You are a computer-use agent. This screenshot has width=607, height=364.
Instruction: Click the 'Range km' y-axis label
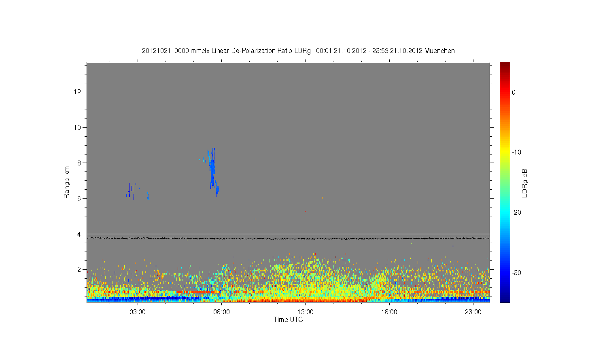pyautogui.click(x=67, y=182)
